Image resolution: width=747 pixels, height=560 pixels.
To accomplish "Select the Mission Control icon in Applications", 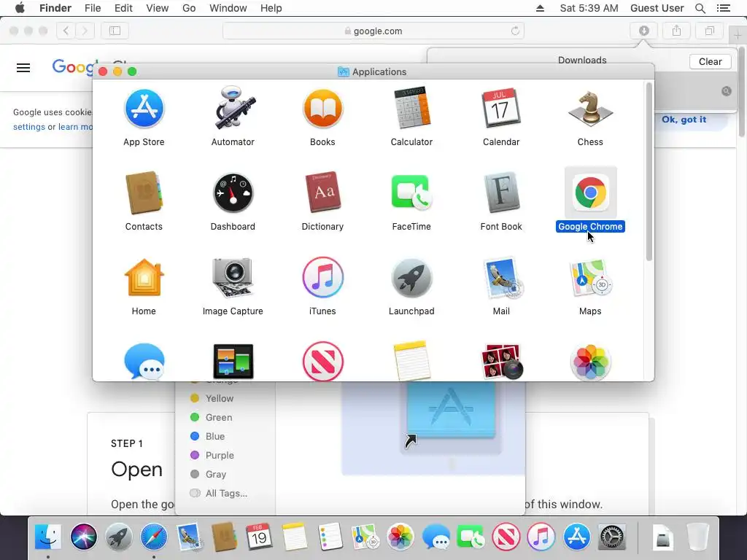I will 233,362.
